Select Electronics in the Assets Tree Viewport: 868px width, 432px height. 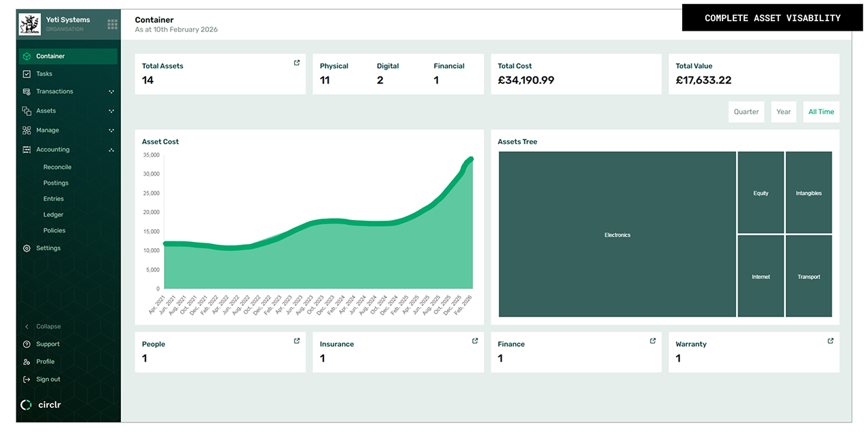coord(617,234)
